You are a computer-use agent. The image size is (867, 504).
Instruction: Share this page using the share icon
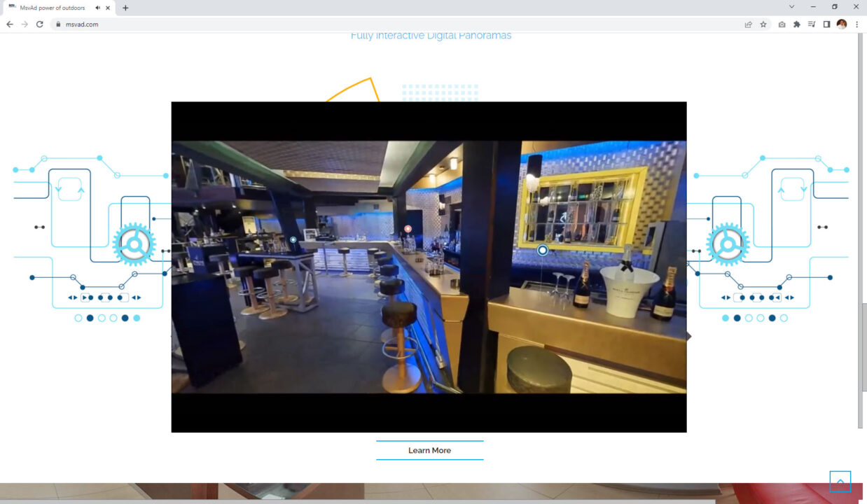click(x=748, y=24)
